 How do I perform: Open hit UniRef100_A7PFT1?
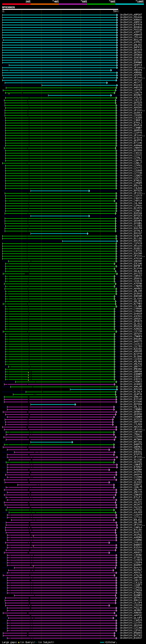[131, 32]
